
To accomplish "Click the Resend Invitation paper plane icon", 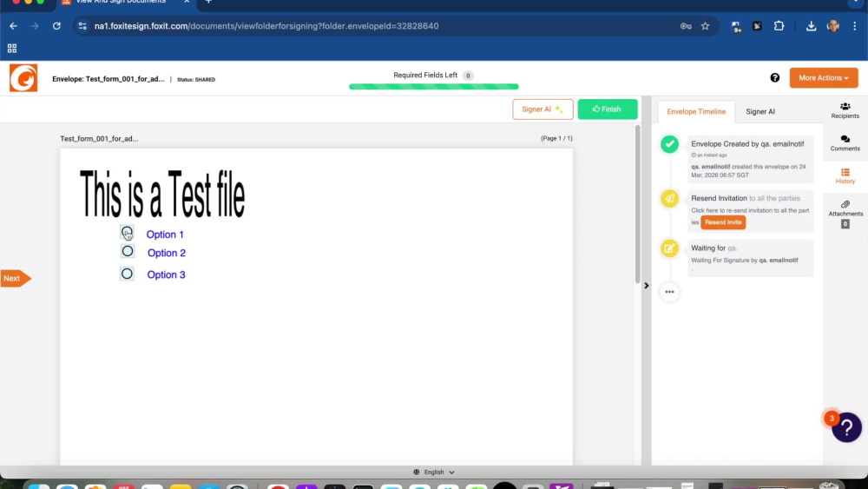I will (x=669, y=198).
